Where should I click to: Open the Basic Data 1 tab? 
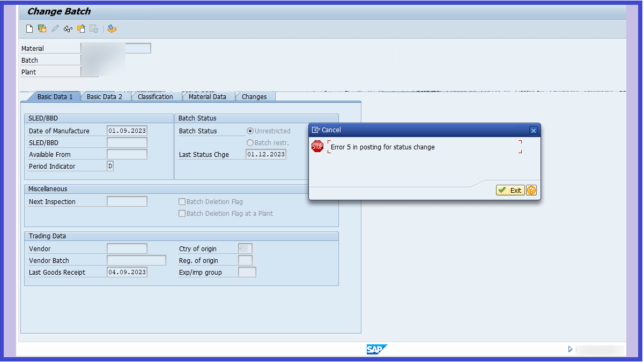coord(55,97)
